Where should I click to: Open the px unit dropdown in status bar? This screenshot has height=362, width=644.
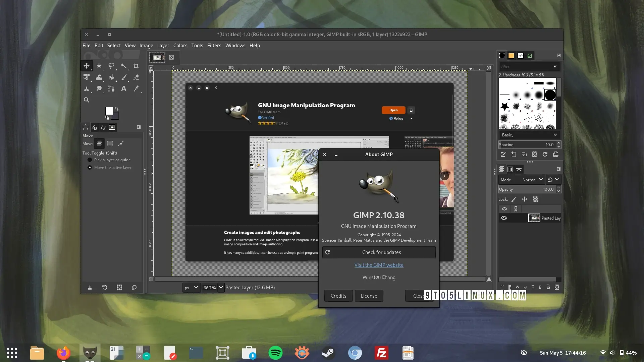pyautogui.click(x=192, y=288)
